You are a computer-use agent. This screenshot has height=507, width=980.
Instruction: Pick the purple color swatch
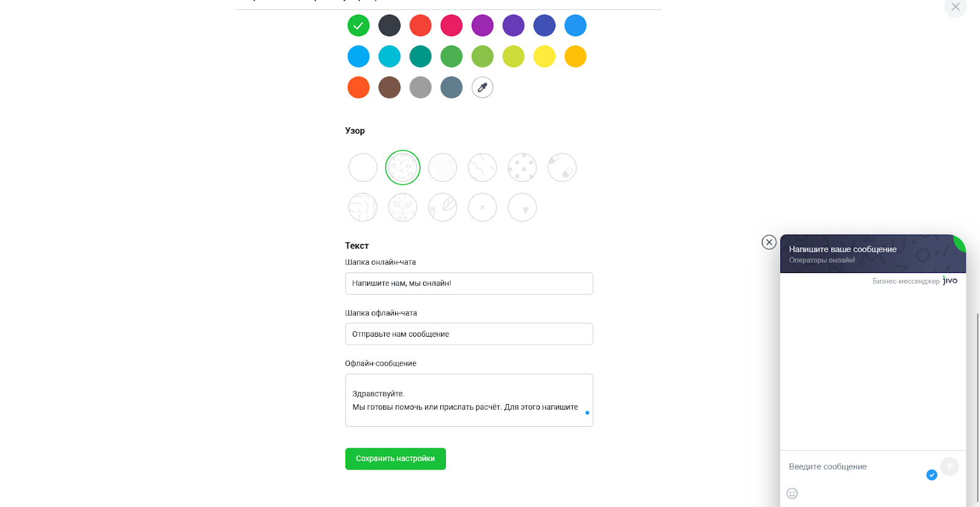[x=482, y=26]
